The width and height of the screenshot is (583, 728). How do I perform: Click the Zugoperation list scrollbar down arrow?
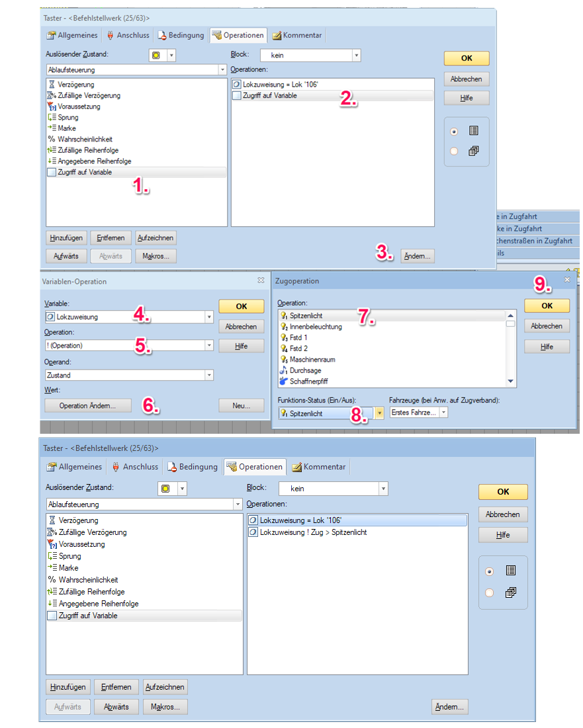click(x=510, y=382)
